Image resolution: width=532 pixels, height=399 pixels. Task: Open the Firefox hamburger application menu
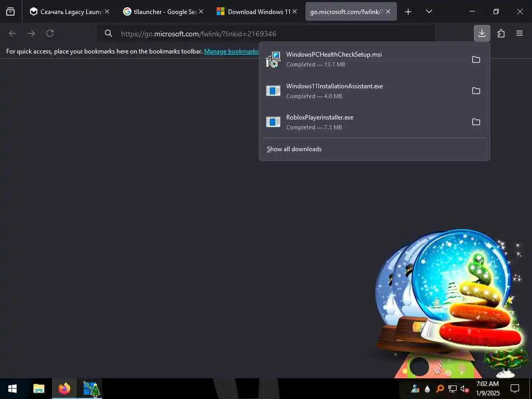[520, 33]
